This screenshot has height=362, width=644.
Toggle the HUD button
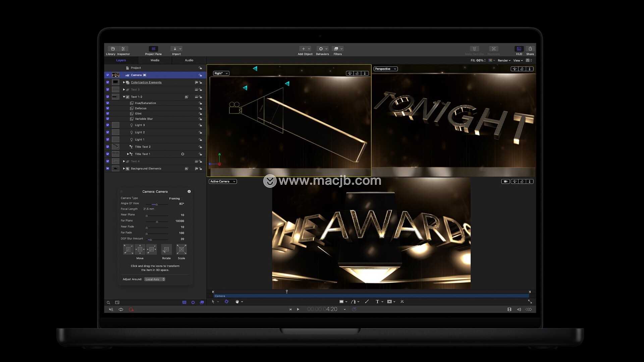click(x=519, y=49)
